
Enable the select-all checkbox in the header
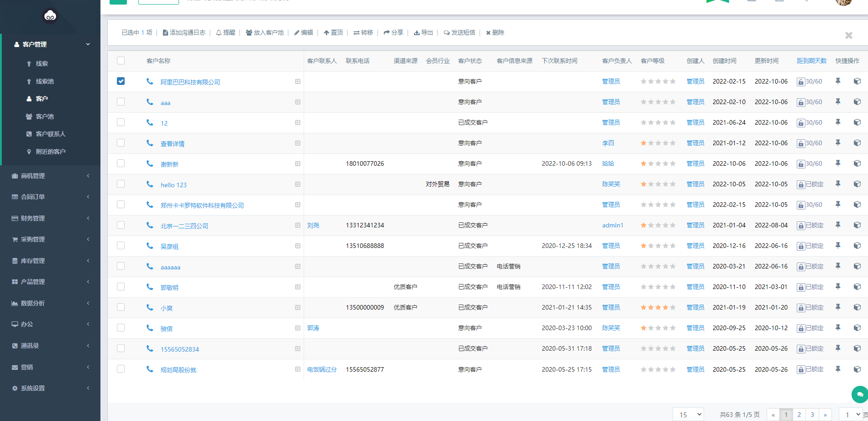[x=121, y=60]
